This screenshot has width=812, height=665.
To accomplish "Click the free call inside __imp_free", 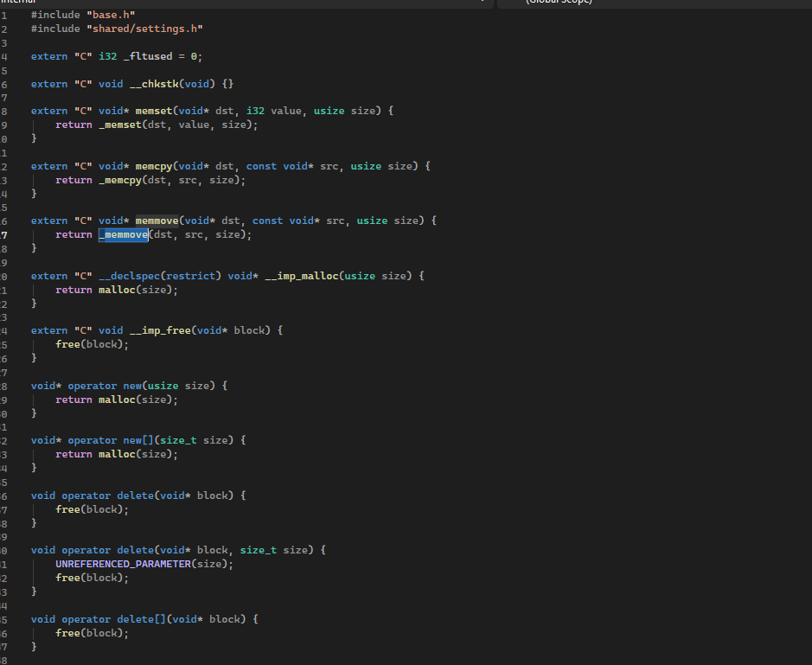I will (67, 344).
